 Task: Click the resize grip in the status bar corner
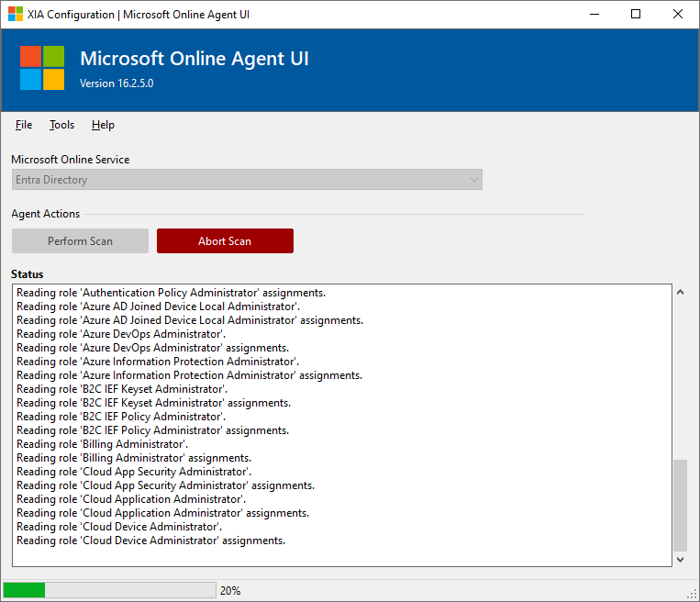692,594
